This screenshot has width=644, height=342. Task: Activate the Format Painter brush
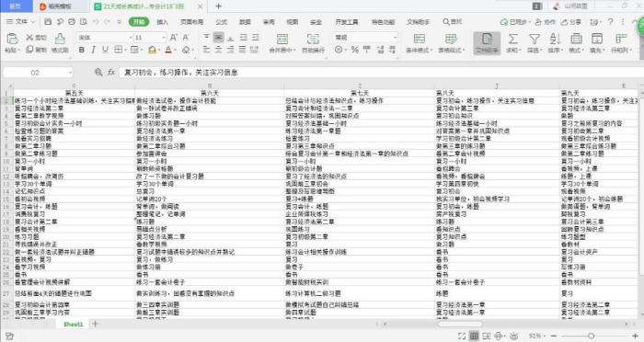click(x=60, y=39)
